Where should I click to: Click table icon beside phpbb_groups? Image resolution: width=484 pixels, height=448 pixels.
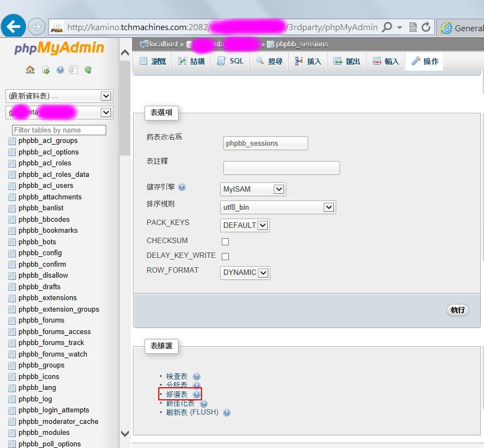[12, 366]
